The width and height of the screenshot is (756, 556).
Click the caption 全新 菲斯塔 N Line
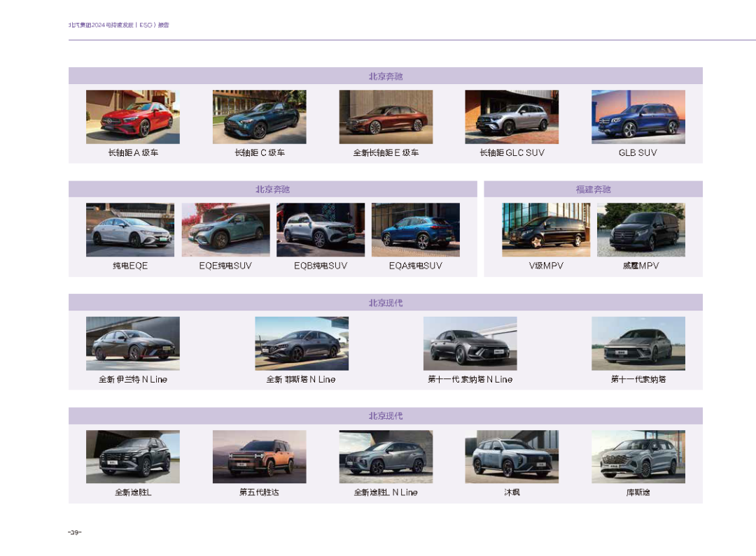[301, 380]
